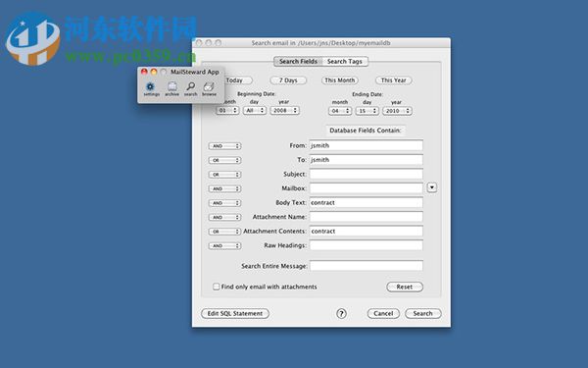Click the This Year button
The height and width of the screenshot is (368, 588).
(394, 80)
